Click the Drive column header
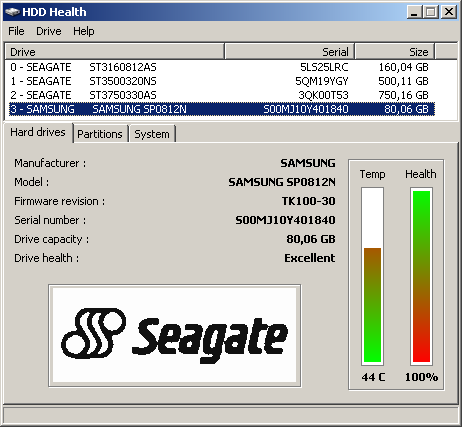 coord(115,52)
